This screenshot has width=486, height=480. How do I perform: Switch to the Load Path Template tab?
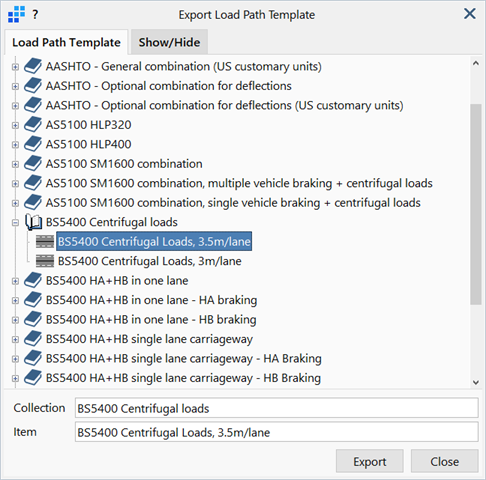66,42
